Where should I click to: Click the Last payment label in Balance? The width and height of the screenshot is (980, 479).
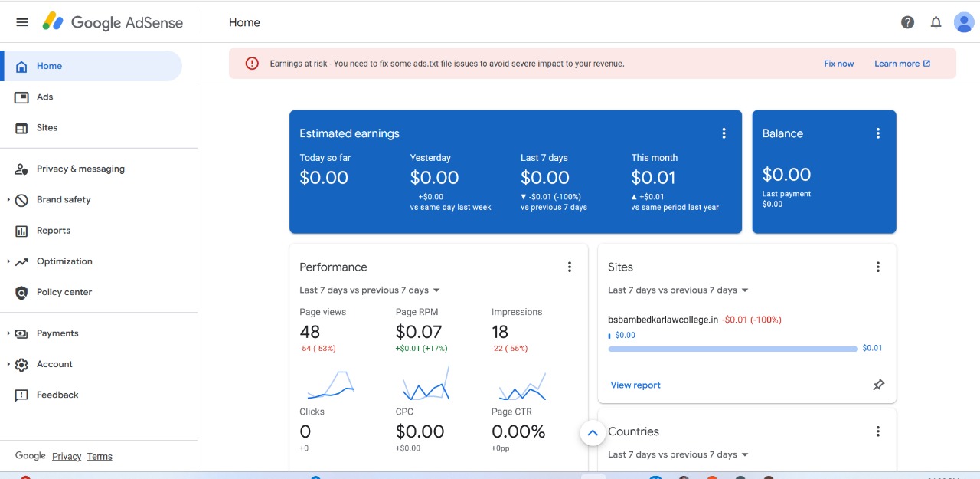click(786, 194)
